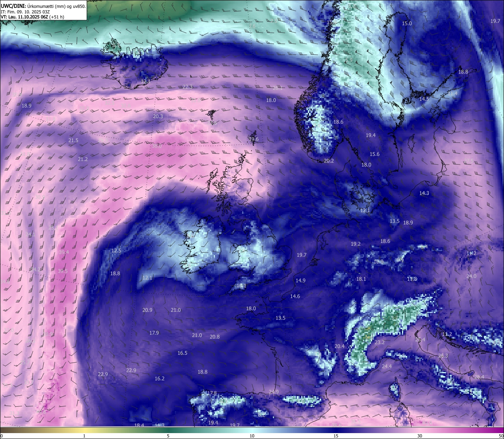Click the map value 23.2 south of the Alps

(380, 343)
